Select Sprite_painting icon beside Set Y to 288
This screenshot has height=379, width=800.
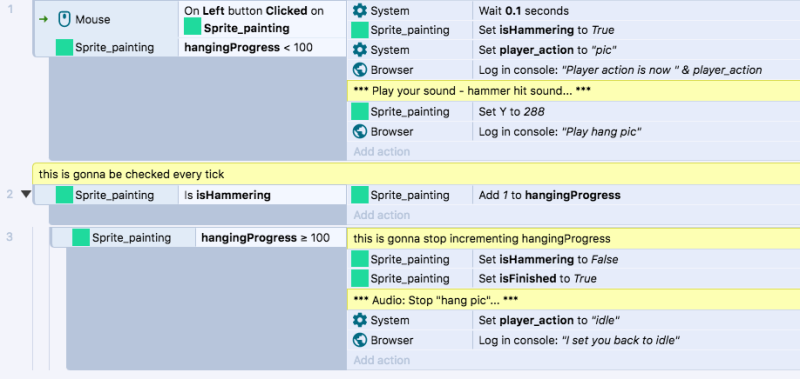(x=360, y=111)
